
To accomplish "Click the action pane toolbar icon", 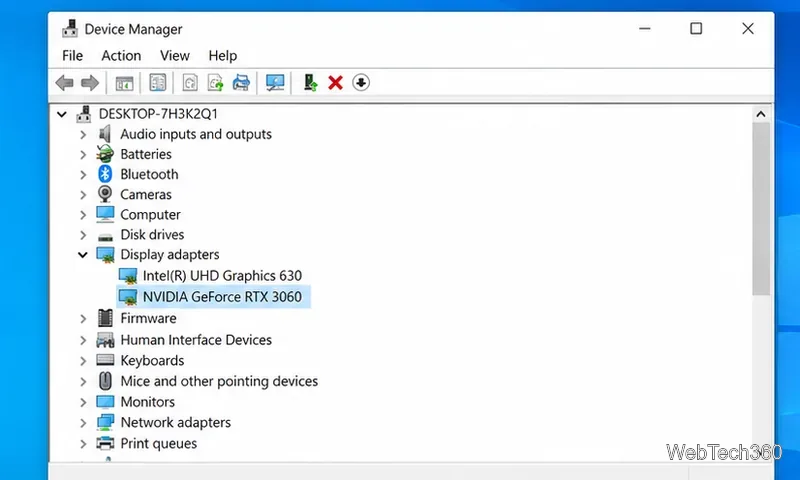I will click(x=215, y=83).
